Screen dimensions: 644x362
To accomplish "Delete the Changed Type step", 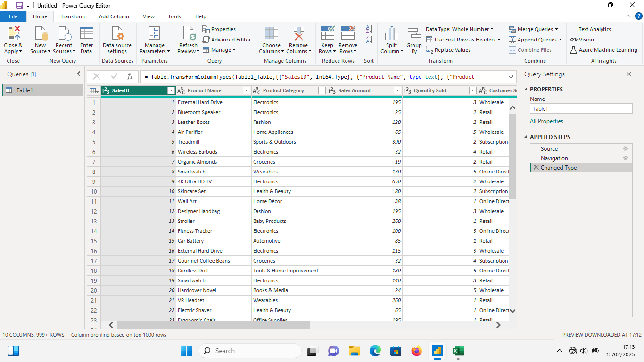I will tap(536, 167).
